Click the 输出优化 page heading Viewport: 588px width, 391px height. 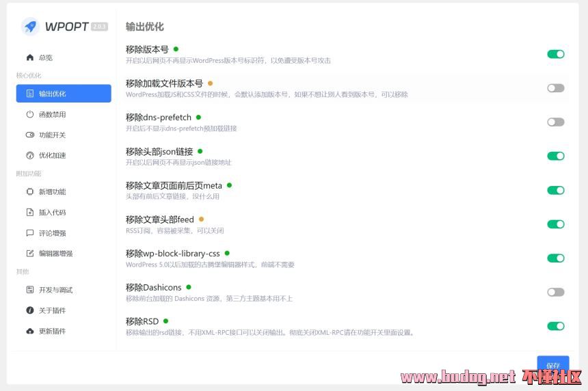tap(145, 27)
